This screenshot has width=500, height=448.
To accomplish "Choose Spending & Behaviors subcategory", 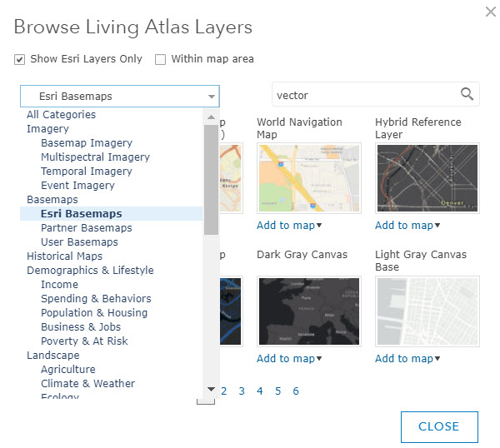I will click(x=96, y=299).
